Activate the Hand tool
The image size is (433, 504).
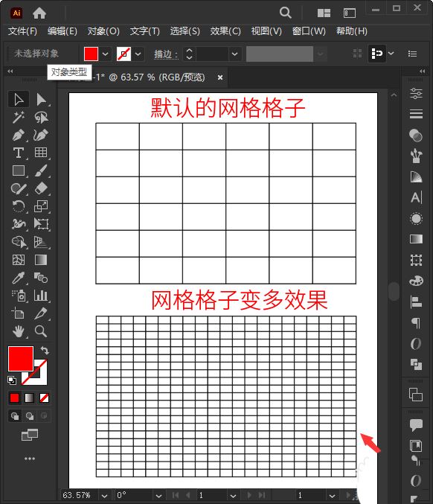[x=19, y=331]
